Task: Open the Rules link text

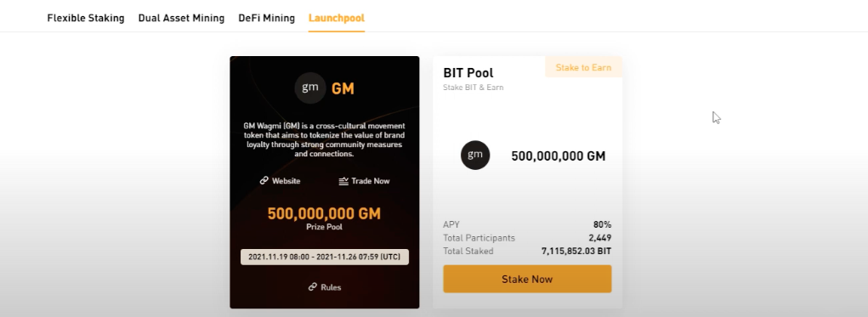Action: coord(331,287)
